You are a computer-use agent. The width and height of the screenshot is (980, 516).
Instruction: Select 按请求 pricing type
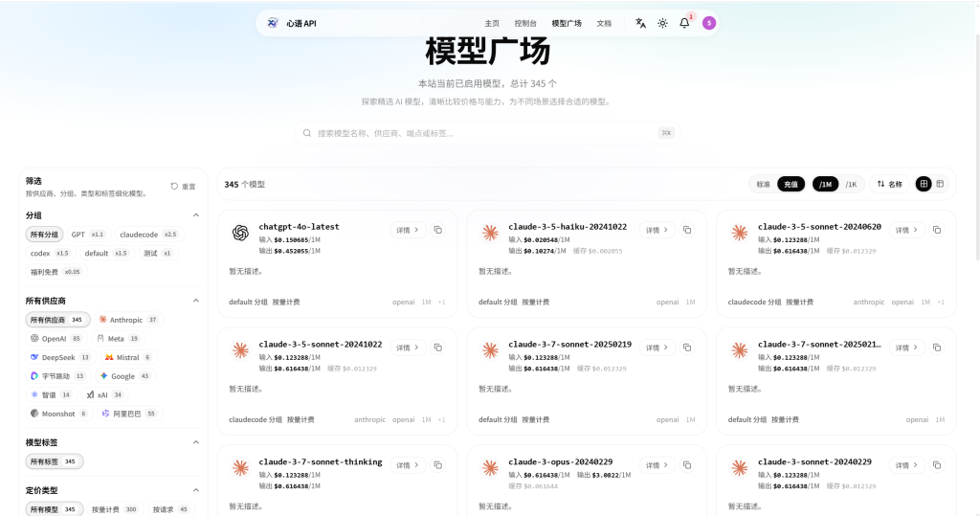click(x=170, y=509)
